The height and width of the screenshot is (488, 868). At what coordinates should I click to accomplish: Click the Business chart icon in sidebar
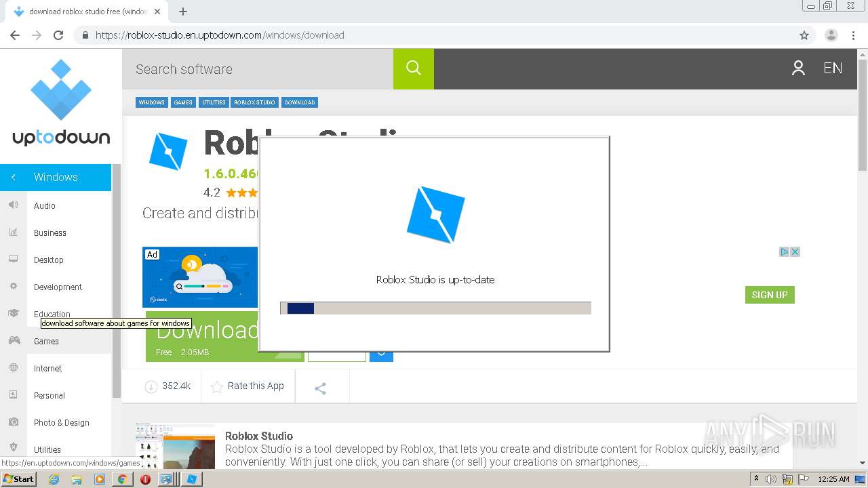pyautogui.click(x=13, y=232)
